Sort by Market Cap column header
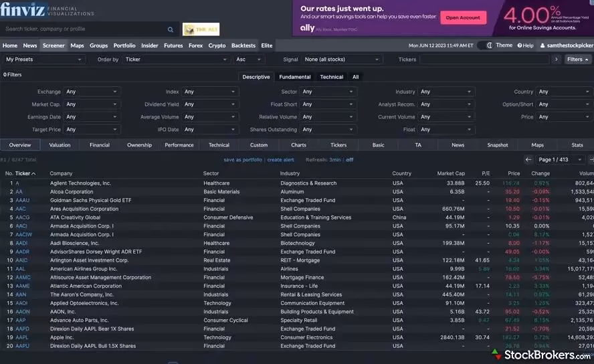The width and height of the screenshot is (594, 364). click(x=451, y=173)
